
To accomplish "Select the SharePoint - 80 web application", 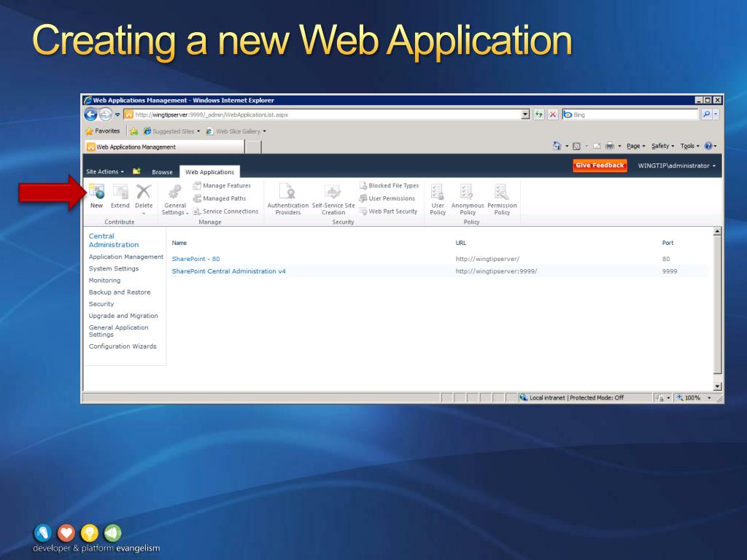I will click(x=196, y=259).
